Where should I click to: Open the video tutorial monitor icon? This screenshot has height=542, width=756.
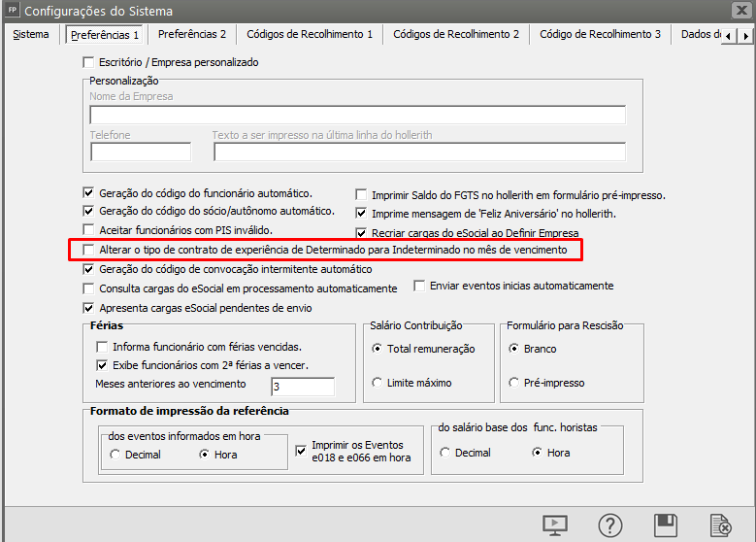(554, 525)
